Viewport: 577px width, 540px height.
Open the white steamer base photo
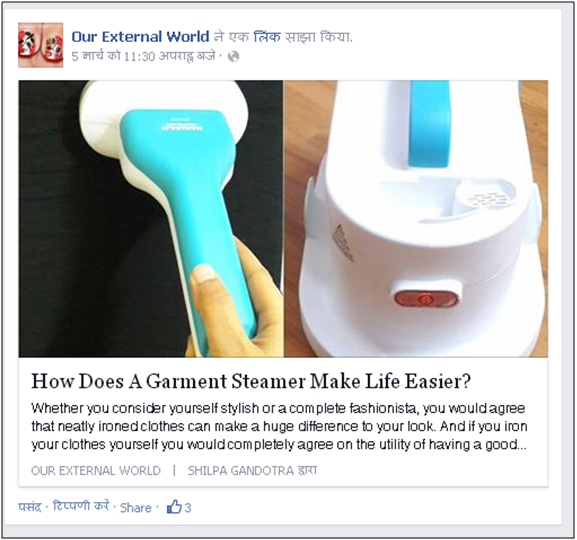coord(416,219)
